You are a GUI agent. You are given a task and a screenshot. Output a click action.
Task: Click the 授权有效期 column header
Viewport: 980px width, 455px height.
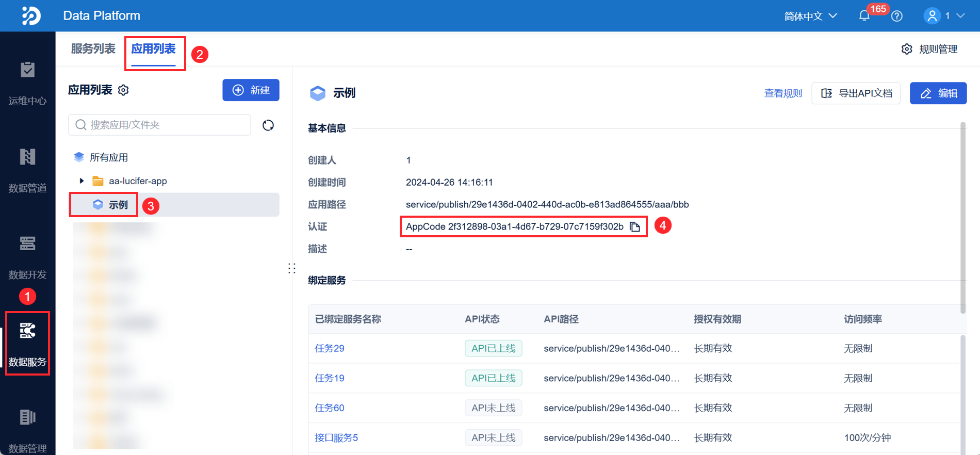coord(717,319)
